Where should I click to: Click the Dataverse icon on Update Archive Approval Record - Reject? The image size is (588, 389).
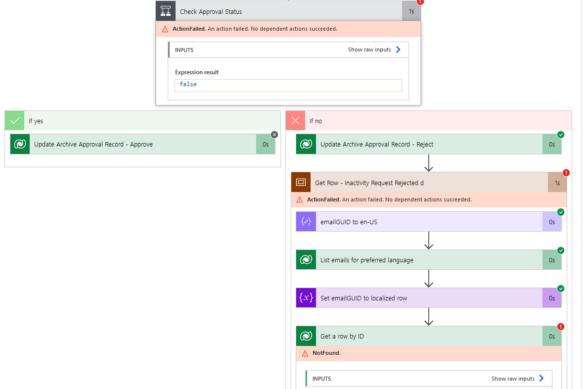tap(306, 144)
